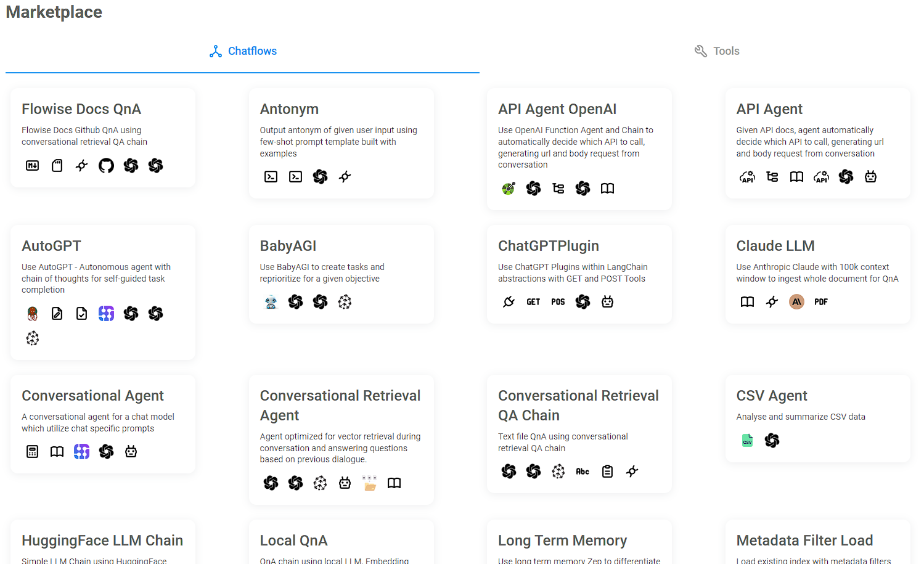Click the folder icon in Conversational Retrieval Agent
The image size is (924, 564).
pos(370,483)
